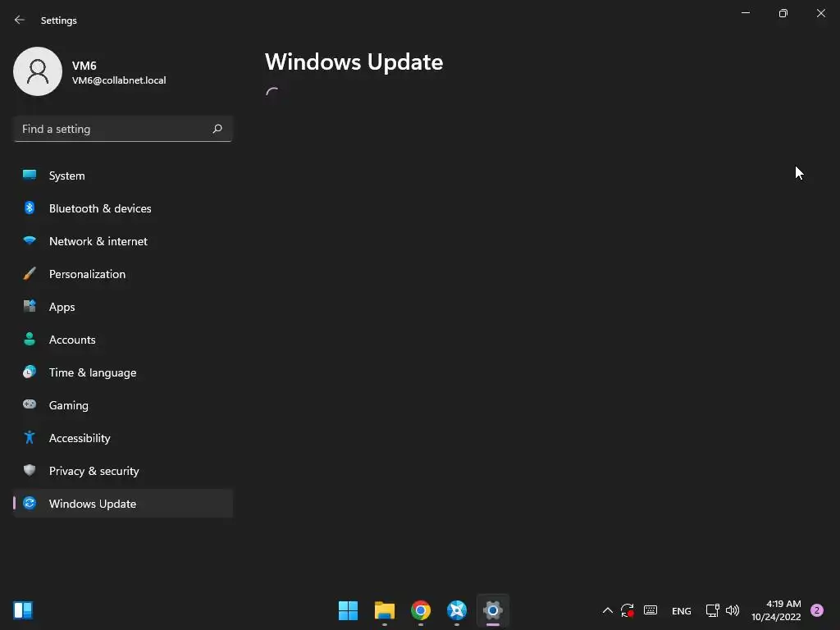The image size is (840, 630).
Task: Navigate to Network & internet label
Action: [98, 241]
